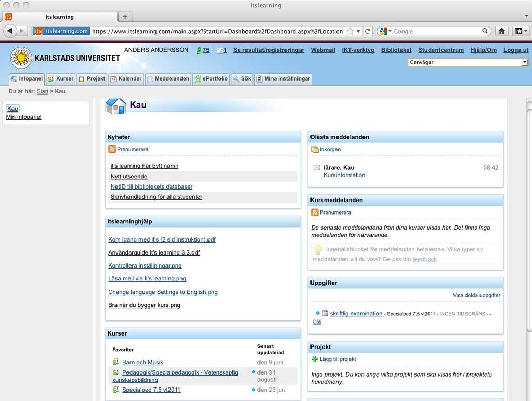Click Inkorgen folder icon
The image size is (532, 401).
click(315, 149)
